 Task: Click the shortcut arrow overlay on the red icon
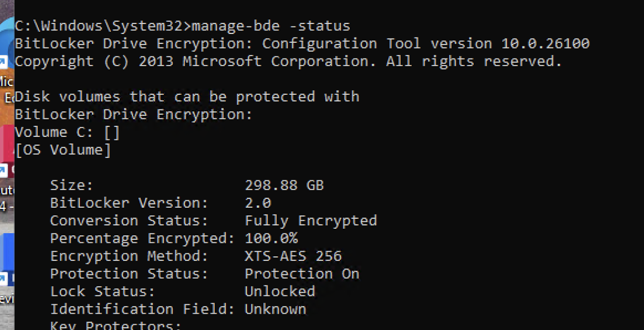(3, 170)
